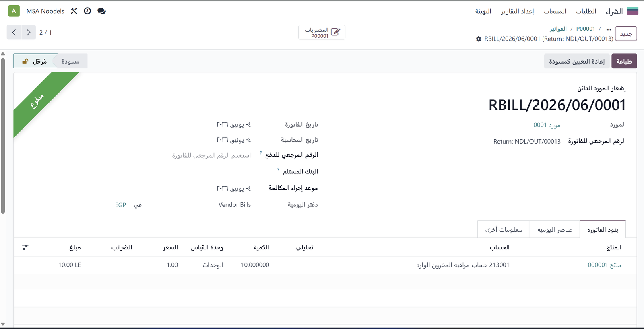Viewport: 644px width, 329px height.
Task: Click the Return: NDL/OUT/00013 reference value
Action: [x=527, y=142]
